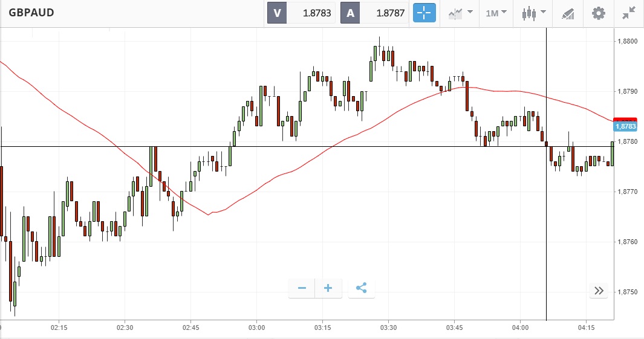Expand the candlestick chart type dropdown
Viewport: 644px width, 339px height.
click(535, 13)
